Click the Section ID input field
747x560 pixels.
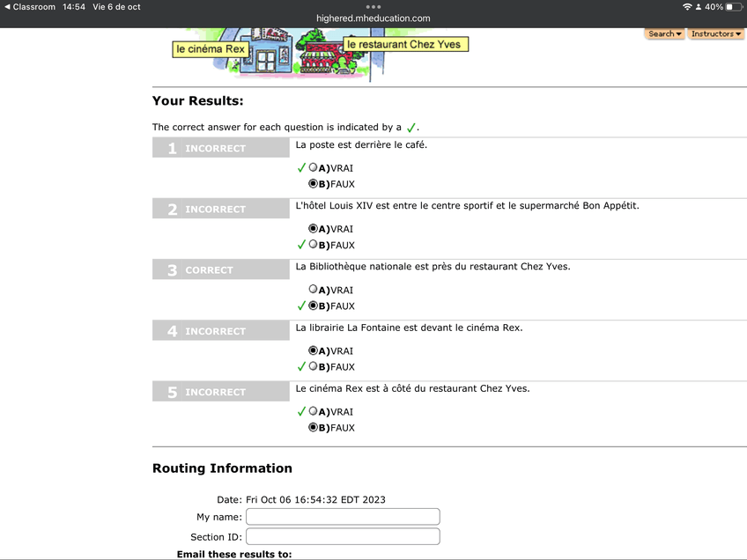[343, 537]
